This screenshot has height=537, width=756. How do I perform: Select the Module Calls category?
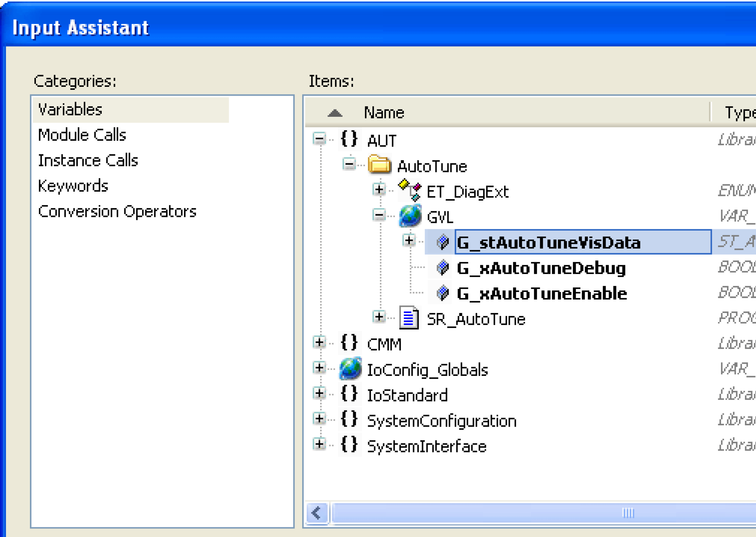point(82,135)
